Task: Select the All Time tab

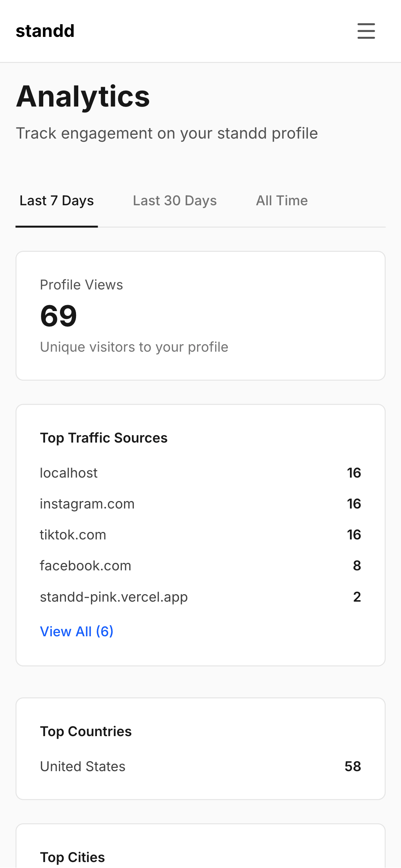Action: point(282,200)
